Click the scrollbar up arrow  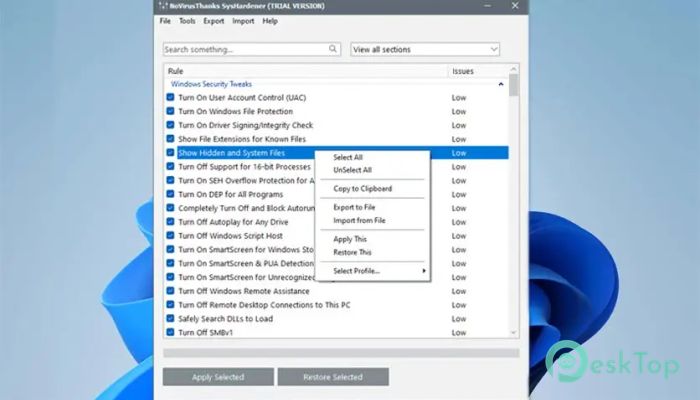(513, 69)
